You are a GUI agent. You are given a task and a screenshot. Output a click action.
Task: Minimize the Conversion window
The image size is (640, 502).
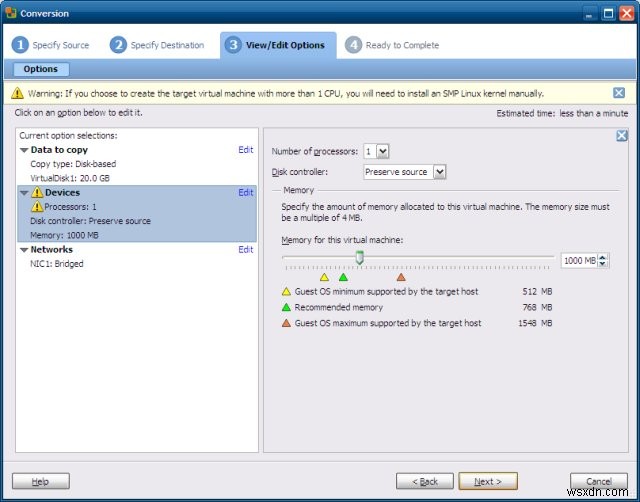(589, 14)
